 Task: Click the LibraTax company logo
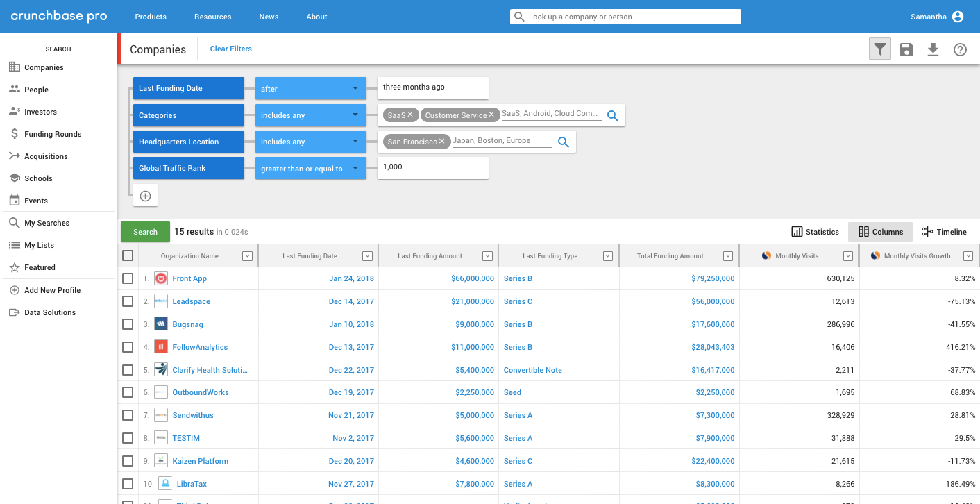pyautogui.click(x=165, y=484)
